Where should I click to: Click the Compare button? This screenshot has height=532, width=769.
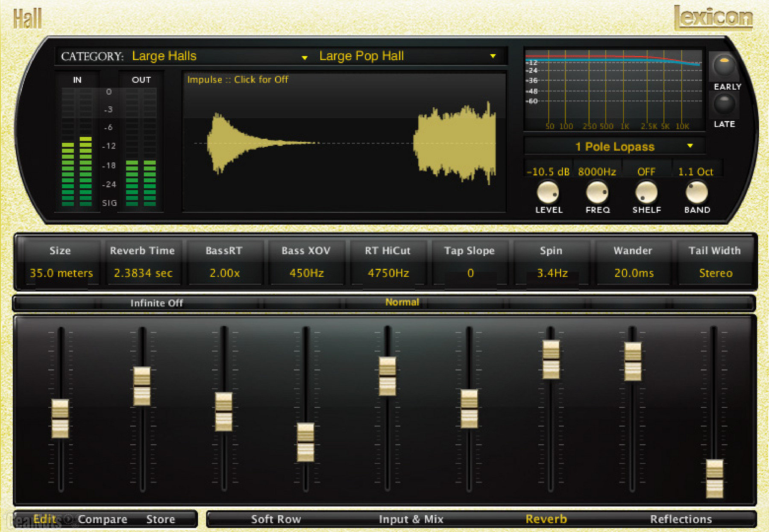coord(103,519)
